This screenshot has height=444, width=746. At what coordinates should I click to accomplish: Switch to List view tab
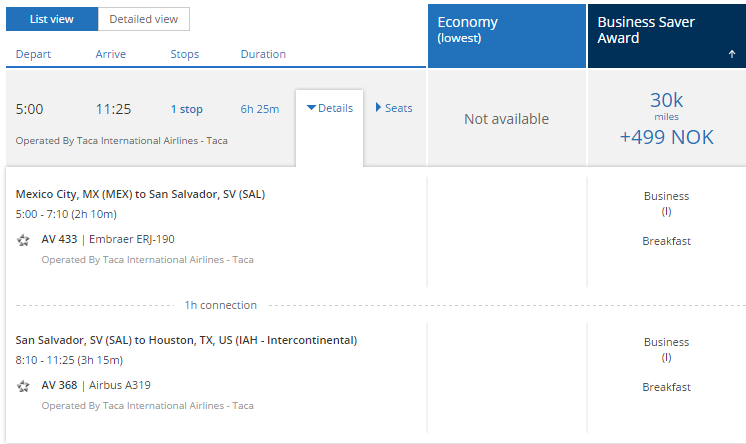coord(52,19)
